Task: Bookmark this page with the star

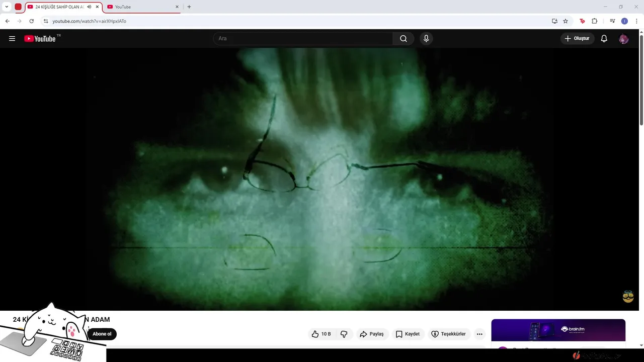Action: click(566, 21)
